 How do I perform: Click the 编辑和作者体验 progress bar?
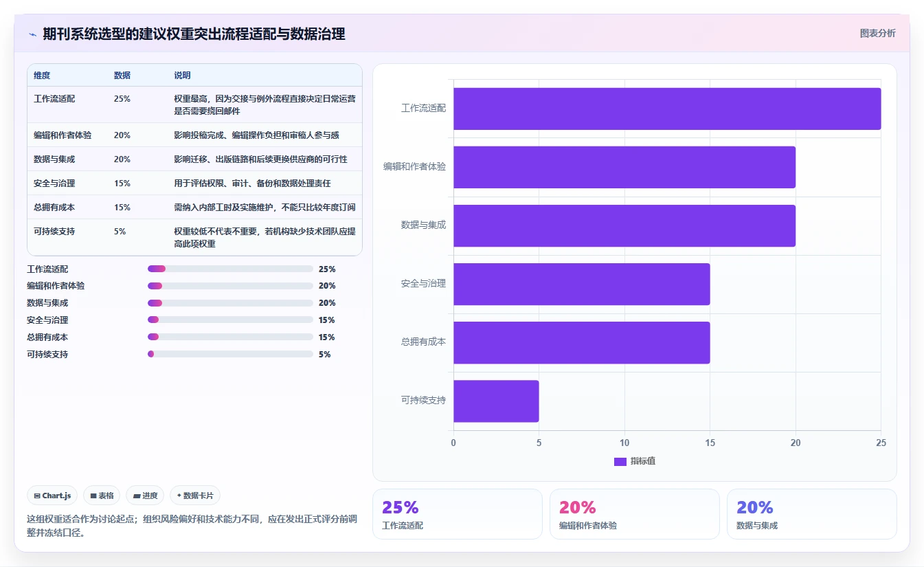230,286
